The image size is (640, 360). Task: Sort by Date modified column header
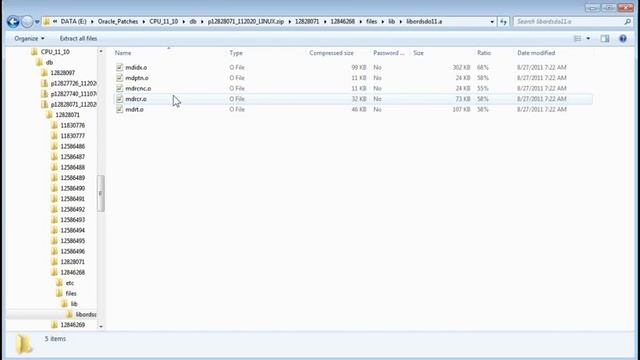(536, 53)
